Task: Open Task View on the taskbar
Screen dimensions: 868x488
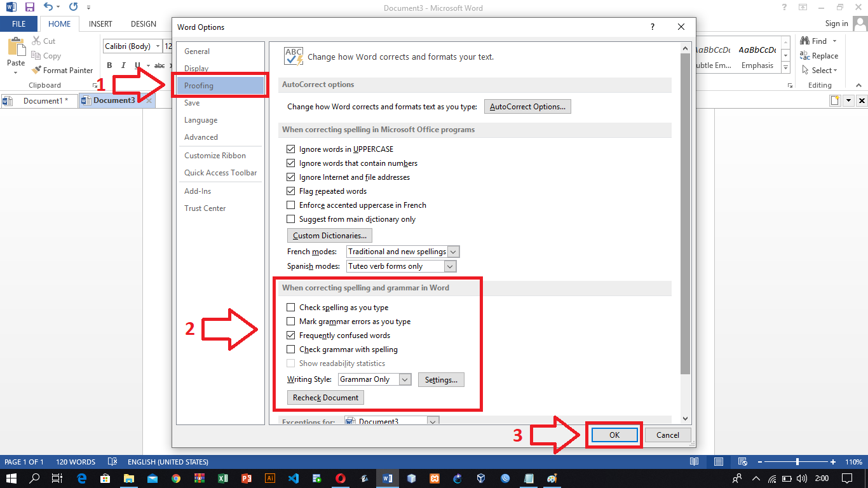Action: click(x=57, y=478)
